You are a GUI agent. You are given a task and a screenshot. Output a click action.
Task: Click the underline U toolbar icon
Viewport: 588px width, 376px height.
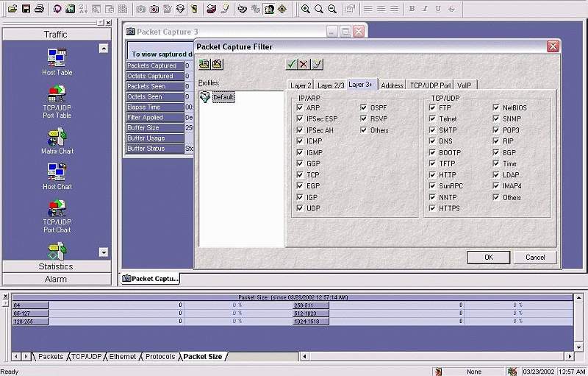click(438, 9)
